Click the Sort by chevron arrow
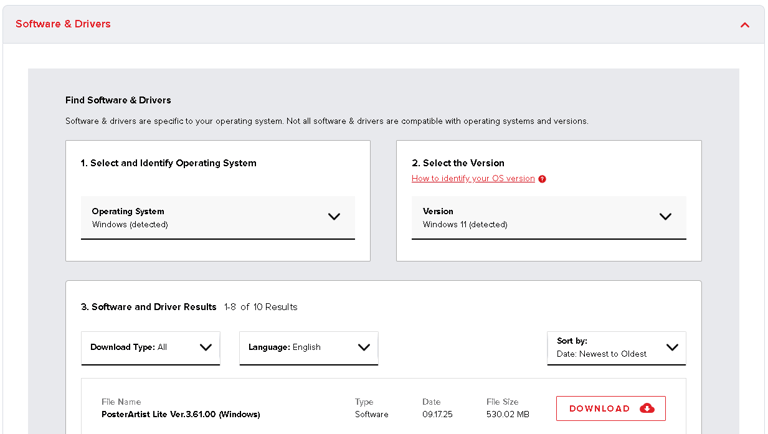768x434 pixels. tap(672, 347)
